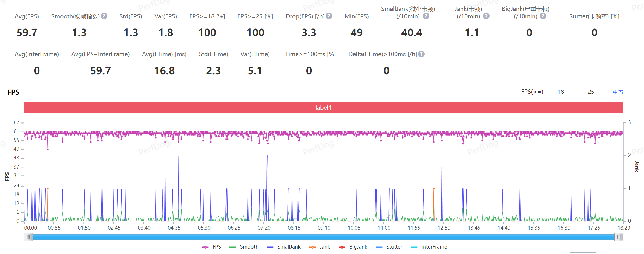
Task: Click right handle of the time range slider
Action: click(619, 237)
